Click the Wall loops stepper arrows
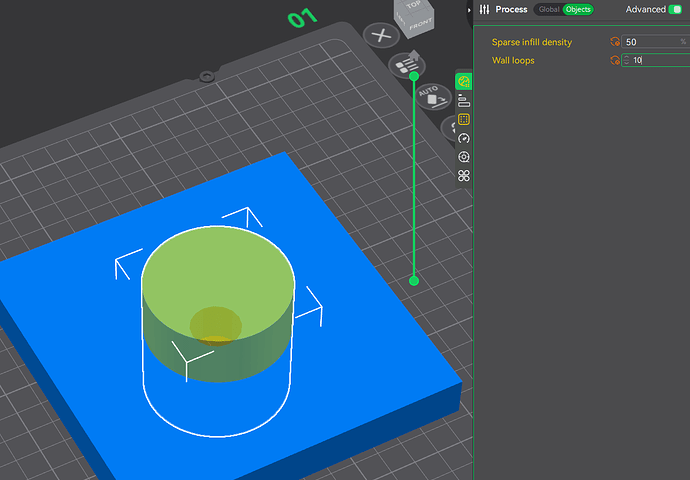Viewport: 690px width, 480px height. coord(627,61)
